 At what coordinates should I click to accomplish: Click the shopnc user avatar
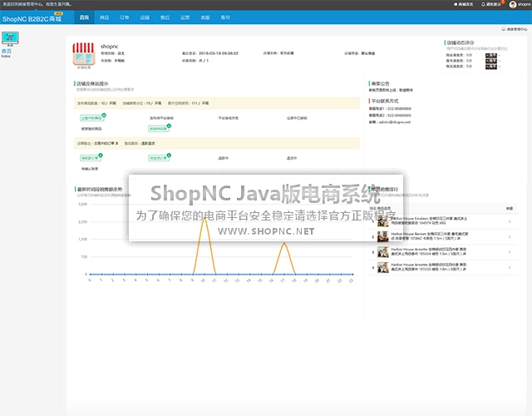click(513, 4)
